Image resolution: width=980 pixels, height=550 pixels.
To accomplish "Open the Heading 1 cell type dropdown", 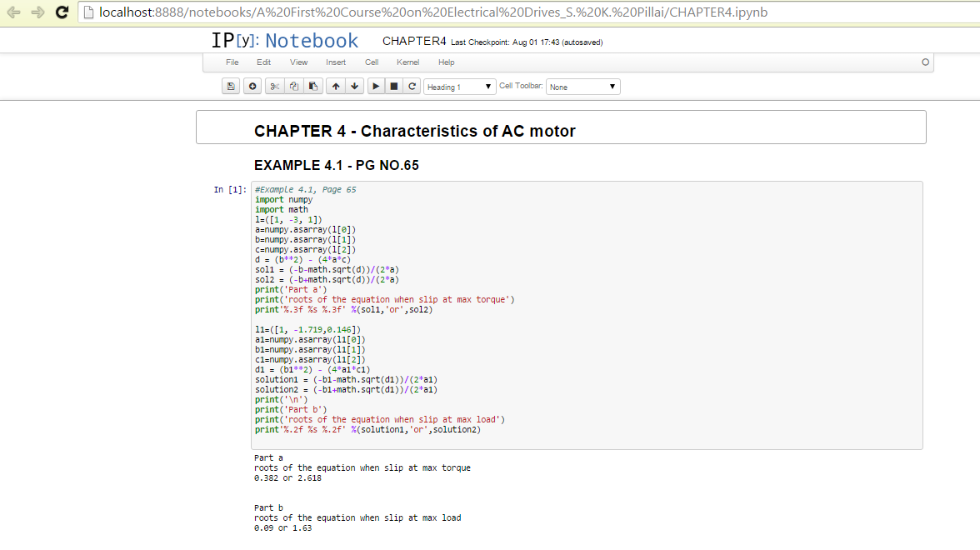I will pyautogui.click(x=460, y=87).
